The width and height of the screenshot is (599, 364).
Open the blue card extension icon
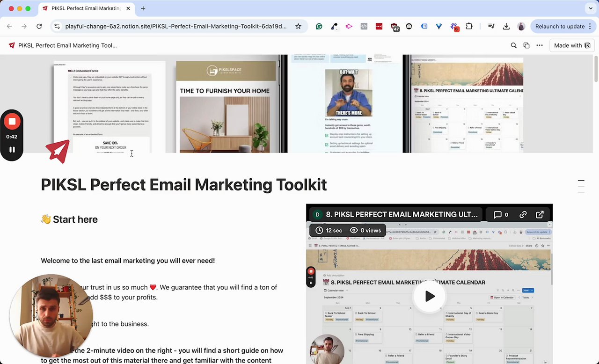coord(424,27)
